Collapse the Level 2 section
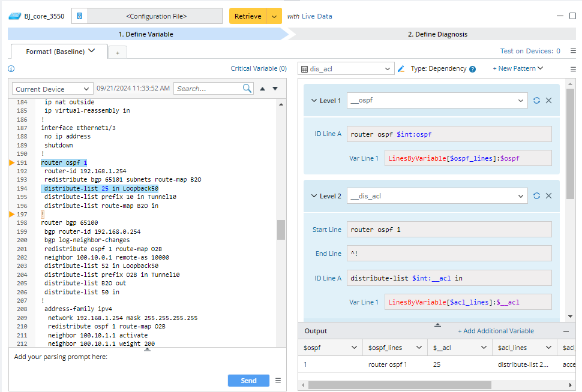582x392 pixels. 314,196
